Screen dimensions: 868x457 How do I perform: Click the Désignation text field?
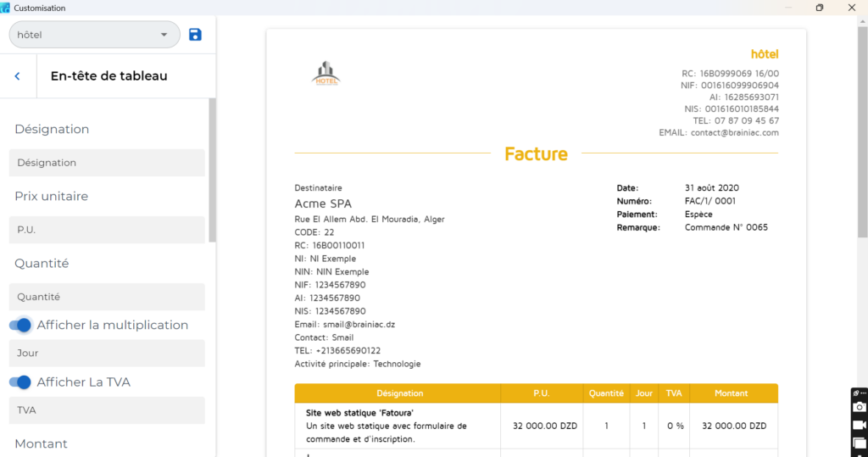tap(107, 163)
